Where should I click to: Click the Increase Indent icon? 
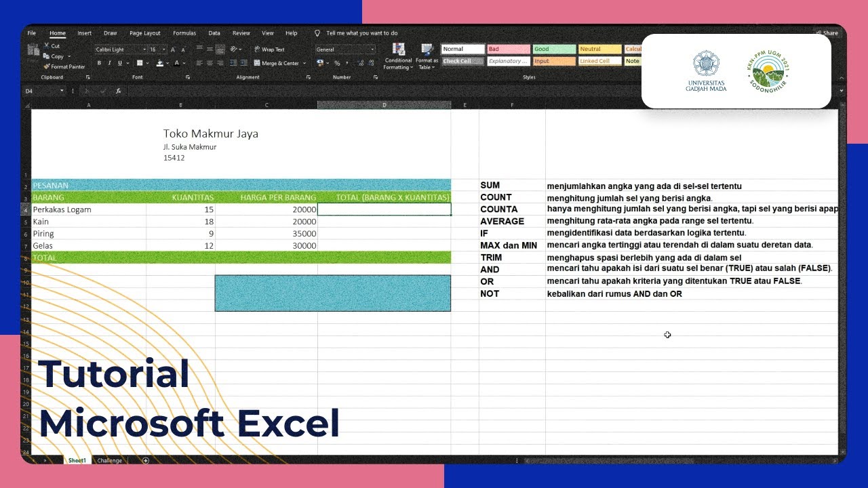243,62
